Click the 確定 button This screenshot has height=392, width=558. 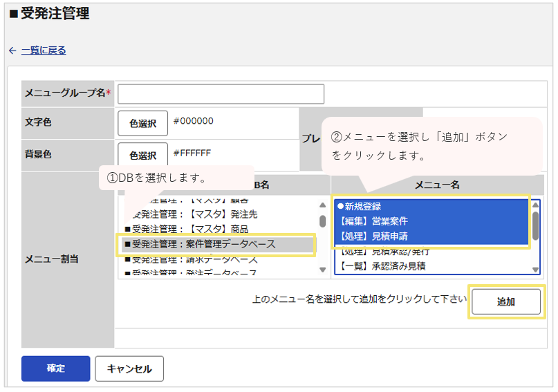[55, 368]
